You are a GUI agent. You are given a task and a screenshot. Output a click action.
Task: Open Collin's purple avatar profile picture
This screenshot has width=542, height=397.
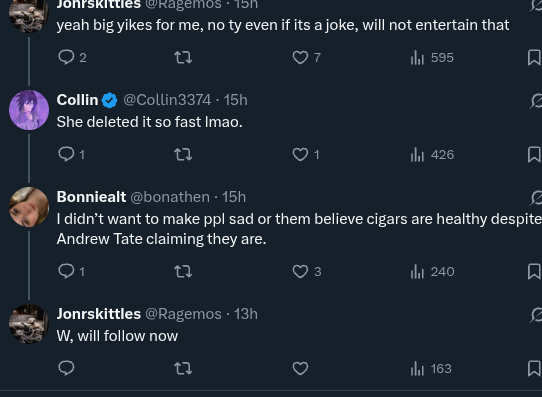pyautogui.click(x=29, y=110)
